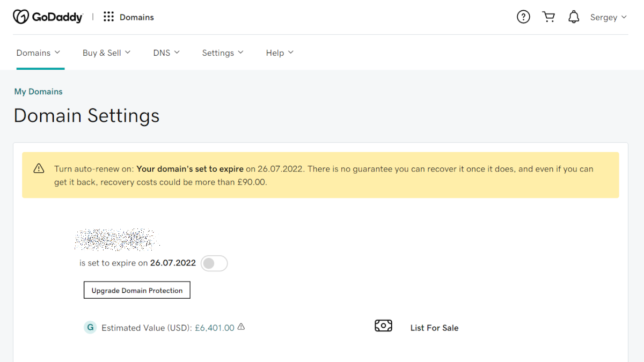Click the List For Sale link

[x=434, y=328]
